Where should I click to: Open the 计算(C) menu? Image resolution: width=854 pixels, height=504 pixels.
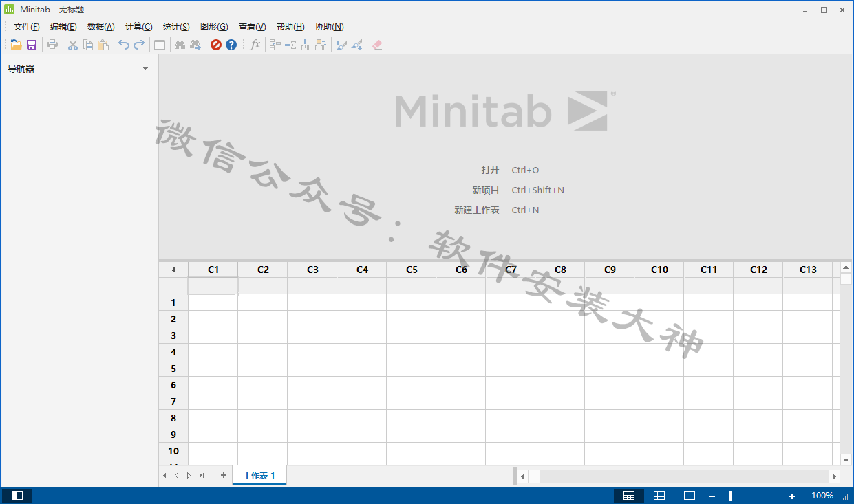pyautogui.click(x=138, y=27)
